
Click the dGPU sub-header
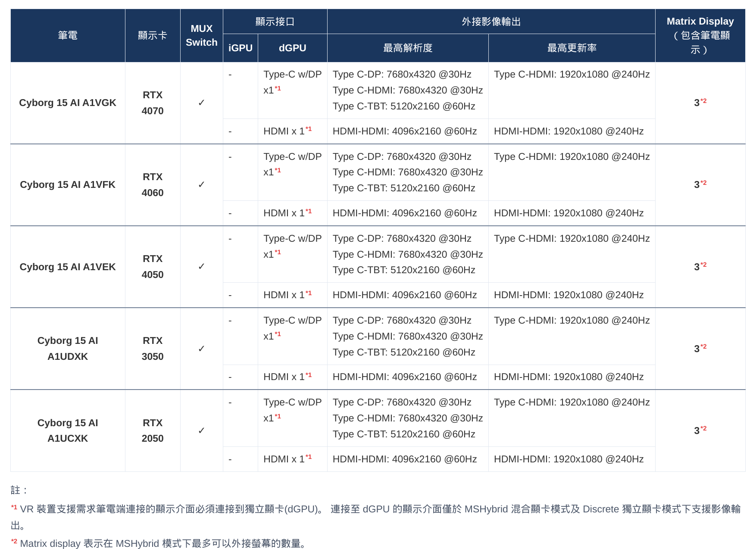293,48
